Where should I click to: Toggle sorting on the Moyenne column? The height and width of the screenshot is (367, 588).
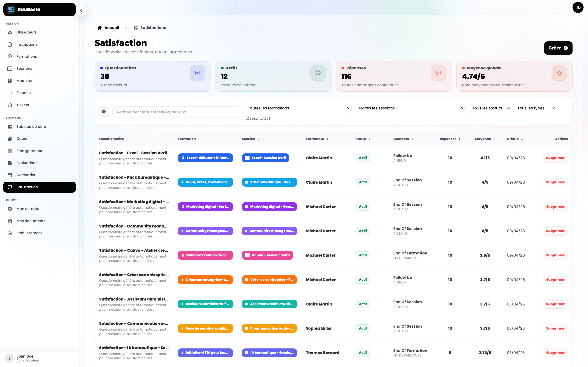coord(494,139)
